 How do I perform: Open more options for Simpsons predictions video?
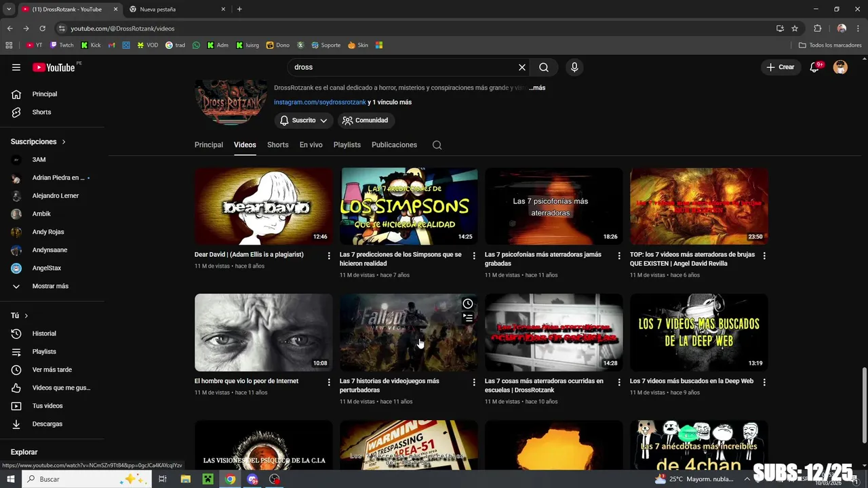point(474,256)
